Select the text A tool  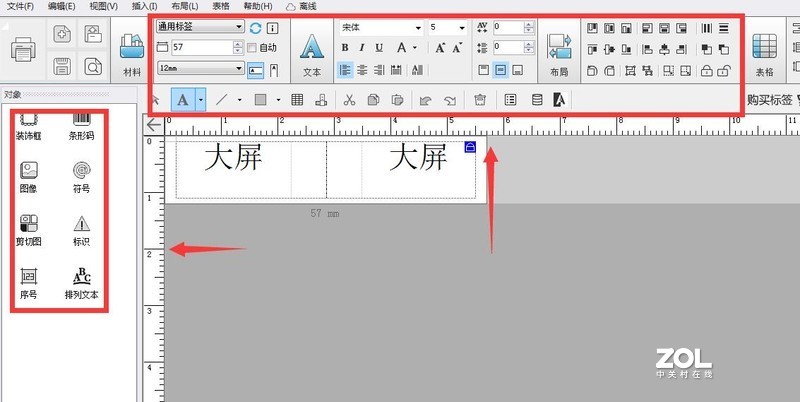click(183, 100)
